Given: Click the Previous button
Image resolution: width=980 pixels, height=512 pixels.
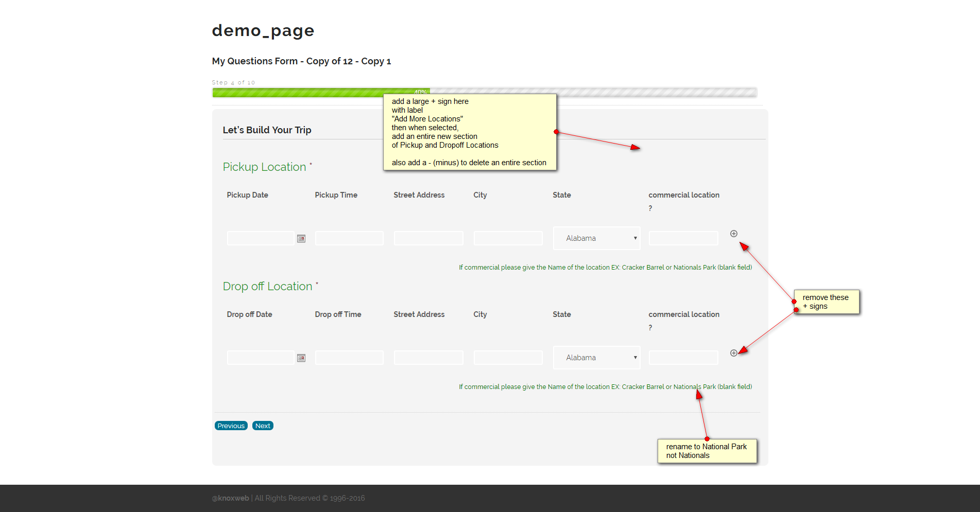Looking at the screenshot, I should click(231, 426).
